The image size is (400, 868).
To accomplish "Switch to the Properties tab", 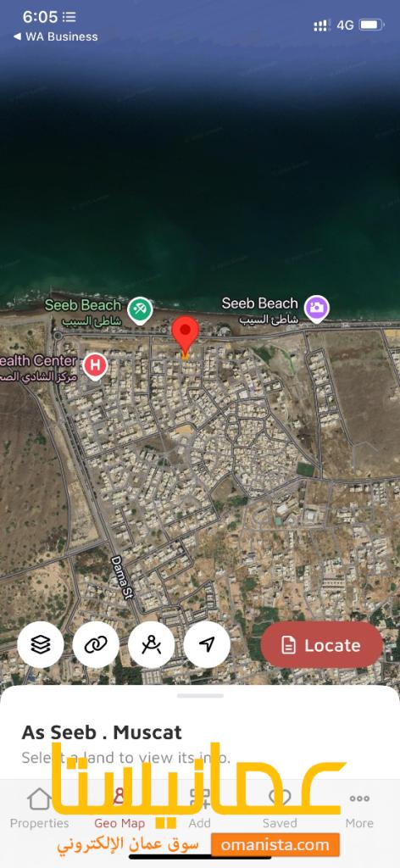I will tap(39, 808).
